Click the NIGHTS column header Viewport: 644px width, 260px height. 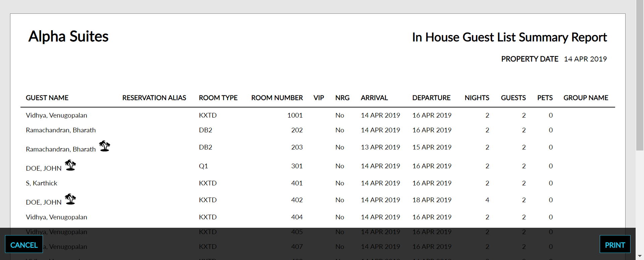(477, 98)
